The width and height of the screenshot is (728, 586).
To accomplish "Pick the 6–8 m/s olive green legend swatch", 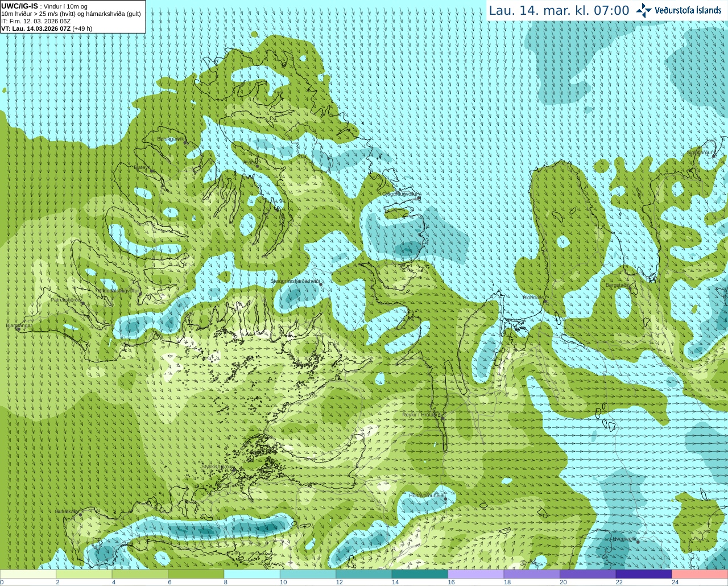I will coord(196,574).
